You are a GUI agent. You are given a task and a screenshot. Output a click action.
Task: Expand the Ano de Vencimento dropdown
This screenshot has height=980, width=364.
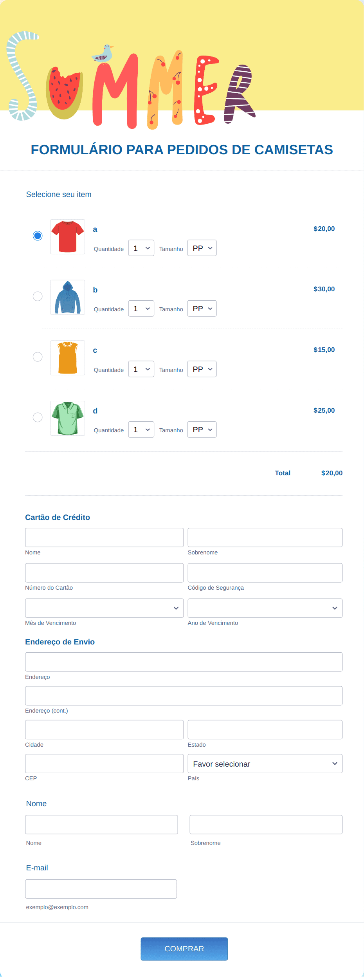point(265,608)
